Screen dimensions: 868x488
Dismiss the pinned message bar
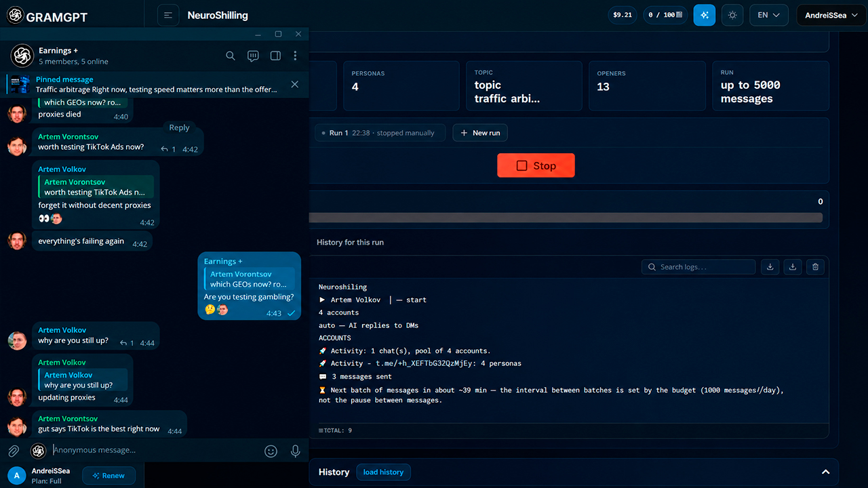coord(294,84)
